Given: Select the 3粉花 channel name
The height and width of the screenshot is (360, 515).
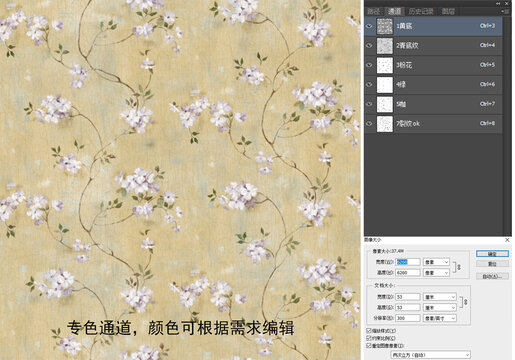Looking at the screenshot, I should tap(404, 65).
